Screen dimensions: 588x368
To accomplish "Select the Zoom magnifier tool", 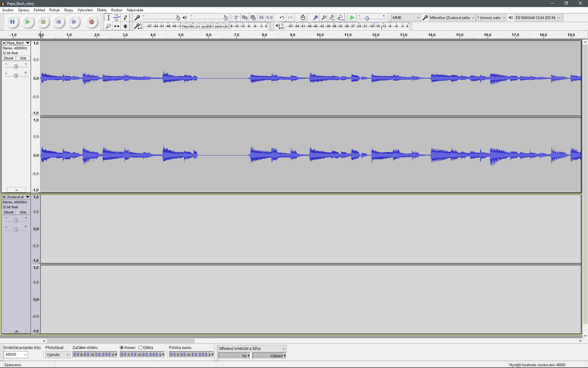I will 108,26.
